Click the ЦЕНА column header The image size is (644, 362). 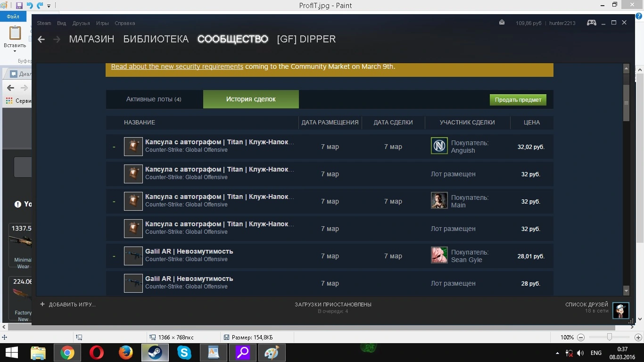[532, 122]
